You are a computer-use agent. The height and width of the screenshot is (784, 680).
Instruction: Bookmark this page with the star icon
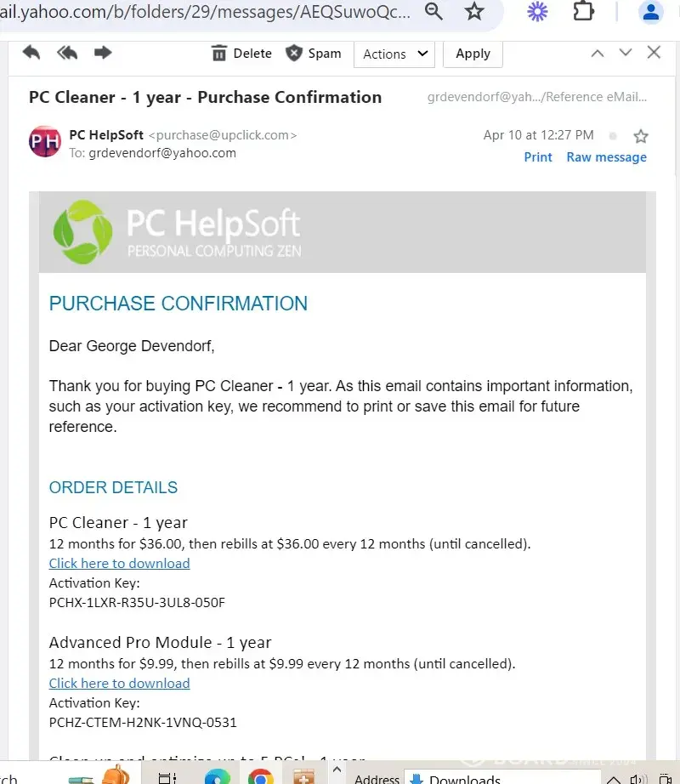click(474, 11)
